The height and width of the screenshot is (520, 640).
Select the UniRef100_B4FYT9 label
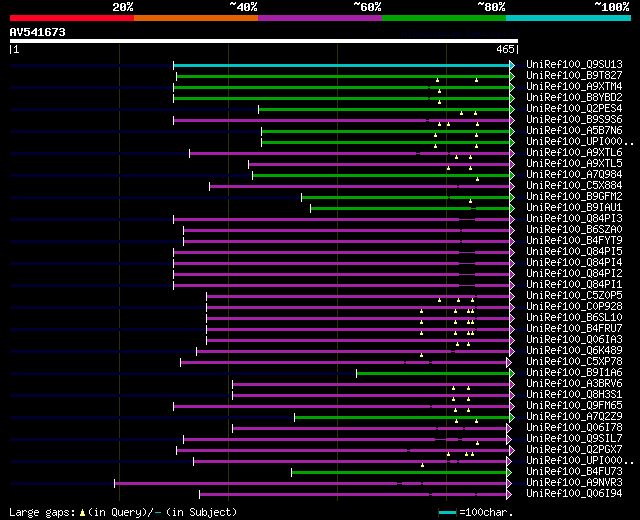point(574,240)
